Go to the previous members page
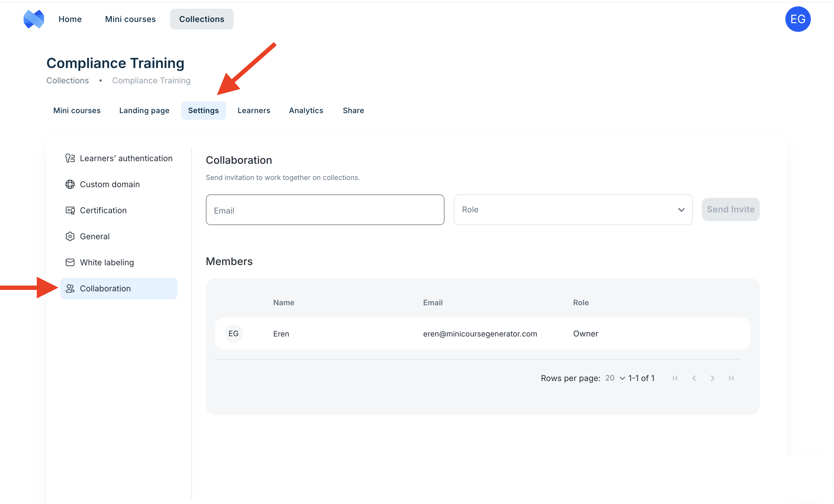This screenshot has height=504, width=834. pos(694,378)
